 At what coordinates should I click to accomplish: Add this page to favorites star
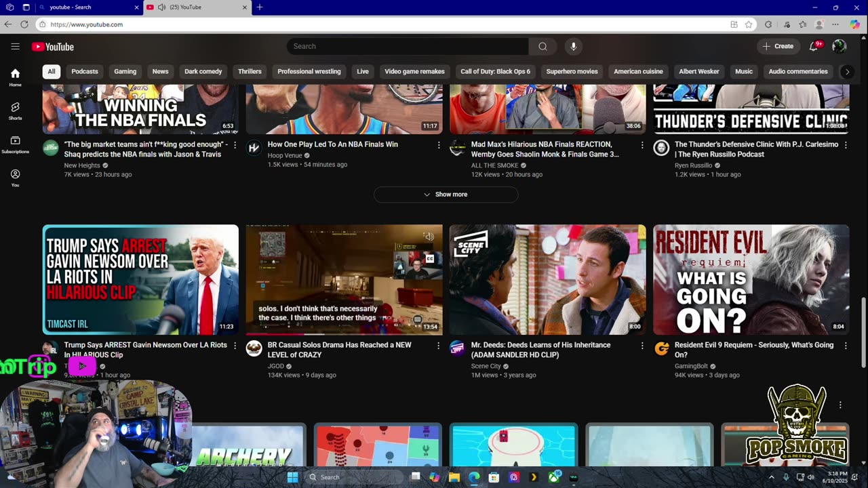point(749,24)
